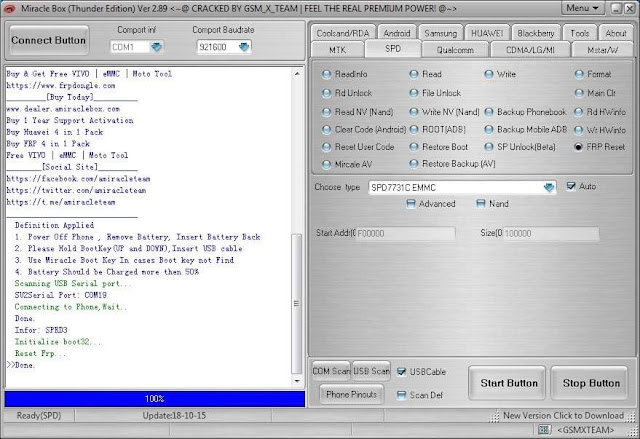The height and width of the screenshot is (439, 640).
Task: Switch to the SPD tab
Action: [393, 49]
